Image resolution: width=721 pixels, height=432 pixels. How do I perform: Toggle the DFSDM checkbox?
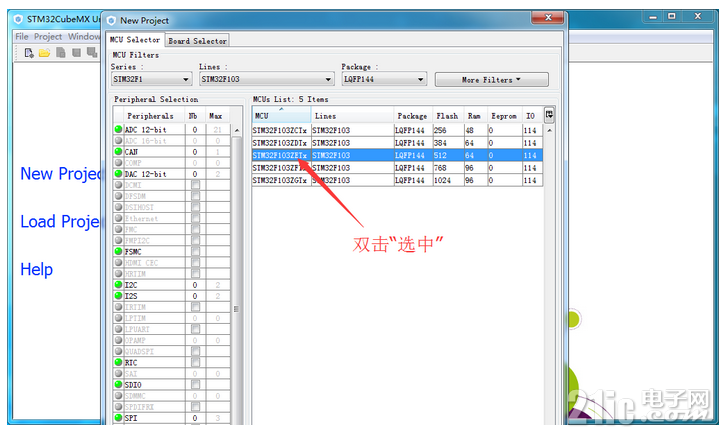(x=195, y=196)
